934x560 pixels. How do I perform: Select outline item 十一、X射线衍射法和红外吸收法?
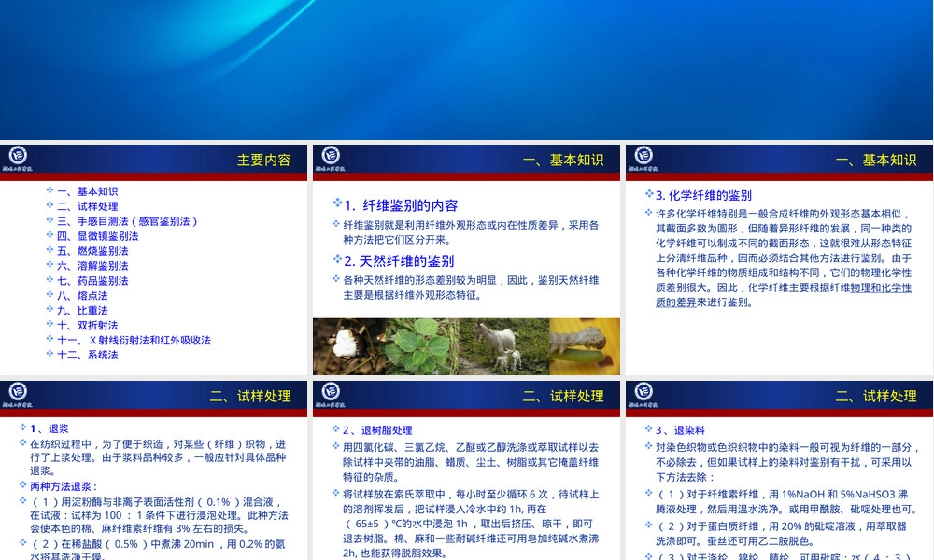pos(134,340)
